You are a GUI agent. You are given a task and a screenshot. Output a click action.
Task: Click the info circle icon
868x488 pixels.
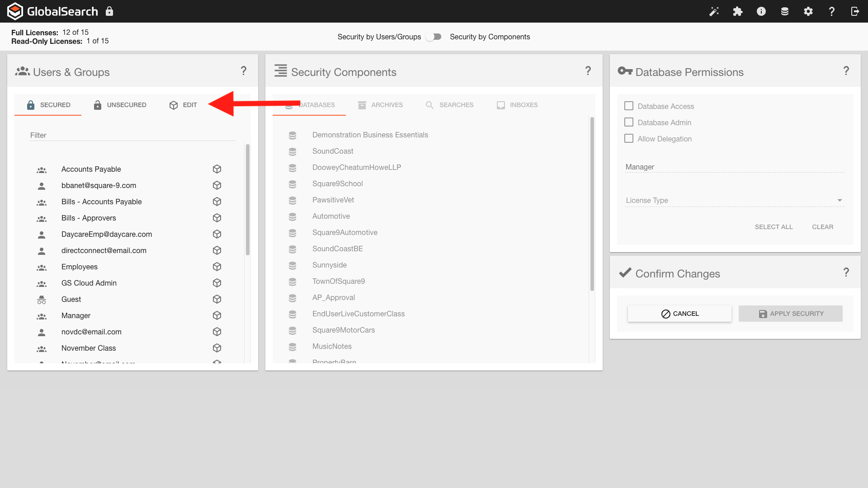(x=761, y=11)
